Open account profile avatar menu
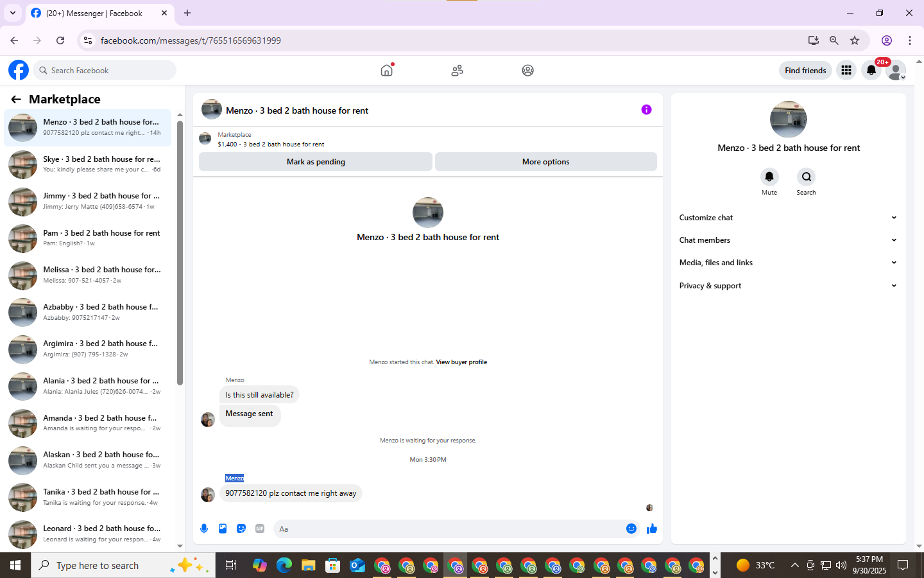 (x=896, y=71)
